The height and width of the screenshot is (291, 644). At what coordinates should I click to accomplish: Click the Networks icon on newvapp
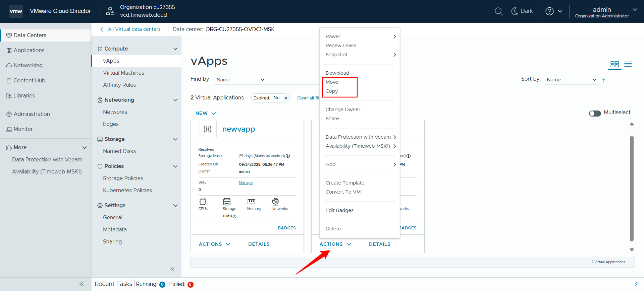point(275,202)
